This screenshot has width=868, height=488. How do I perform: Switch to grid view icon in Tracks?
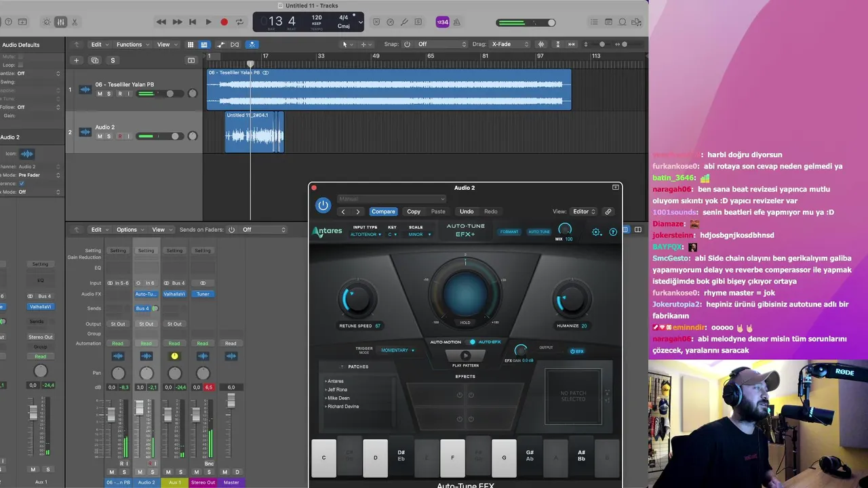(x=191, y=45)
